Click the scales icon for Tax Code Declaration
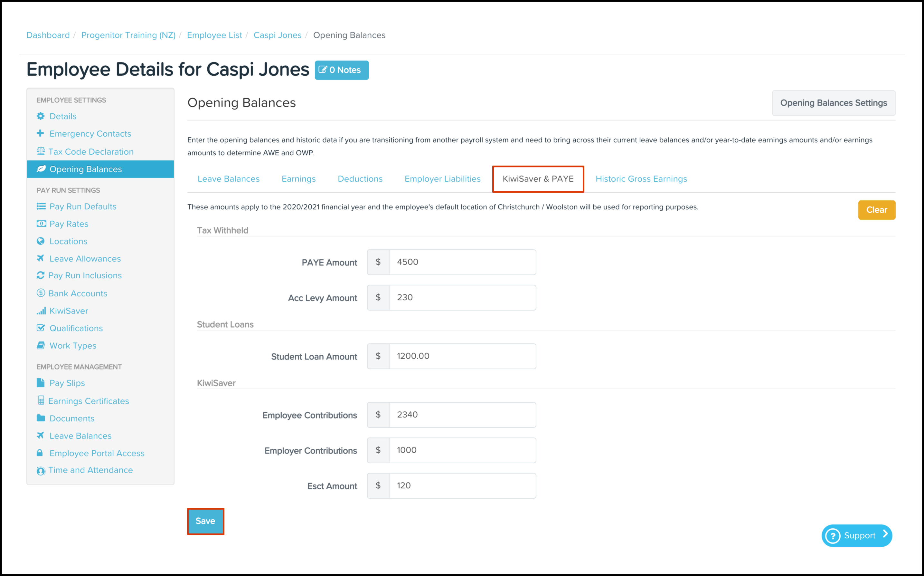The height and width of the screenshot is (576, 924). pyautogui.click(x=40, y=151)
